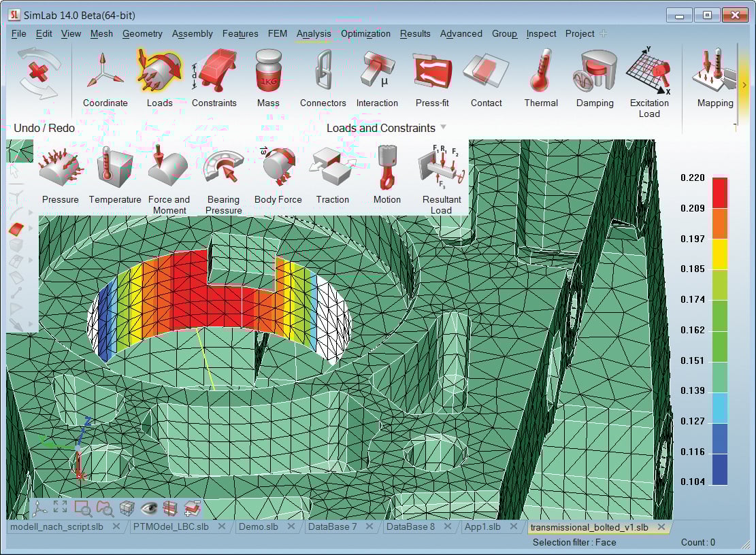Click the Mapping tool icon
The width and height of the screenshot is (756, 555).
point(714,70)
